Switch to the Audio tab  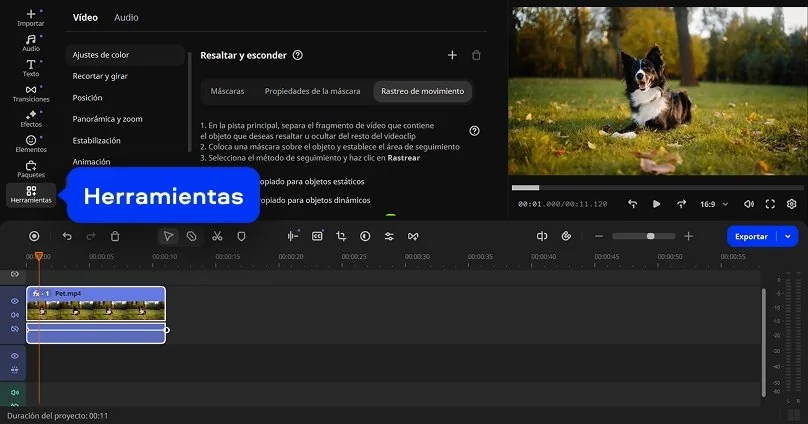click(x=126, y=17)
